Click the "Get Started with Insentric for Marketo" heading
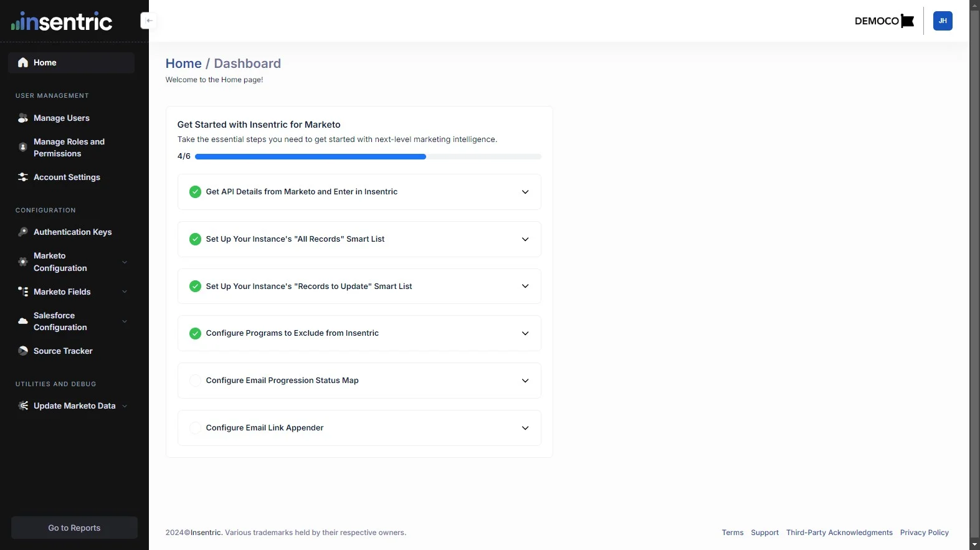This screenshot has width=980, height=550. [259, 125]
